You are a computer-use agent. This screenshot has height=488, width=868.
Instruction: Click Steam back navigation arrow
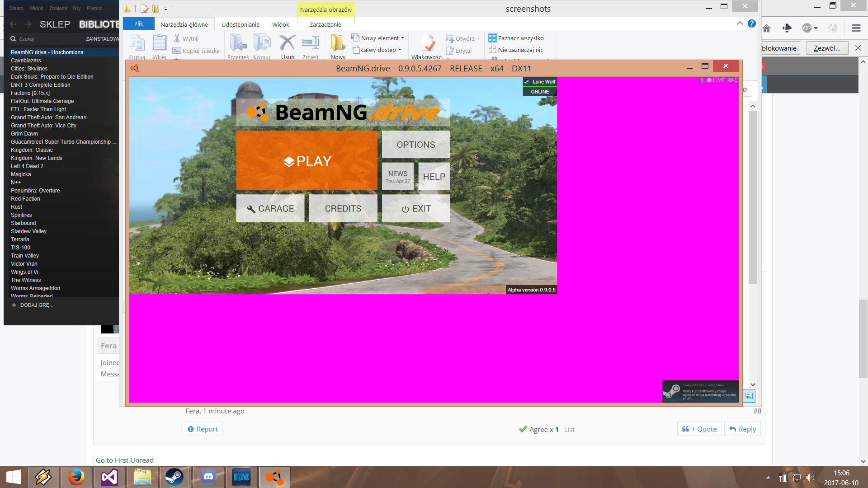click(x=13, y=24)
